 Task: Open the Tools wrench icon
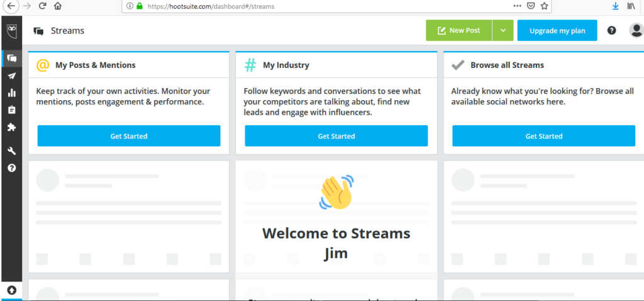12,151
